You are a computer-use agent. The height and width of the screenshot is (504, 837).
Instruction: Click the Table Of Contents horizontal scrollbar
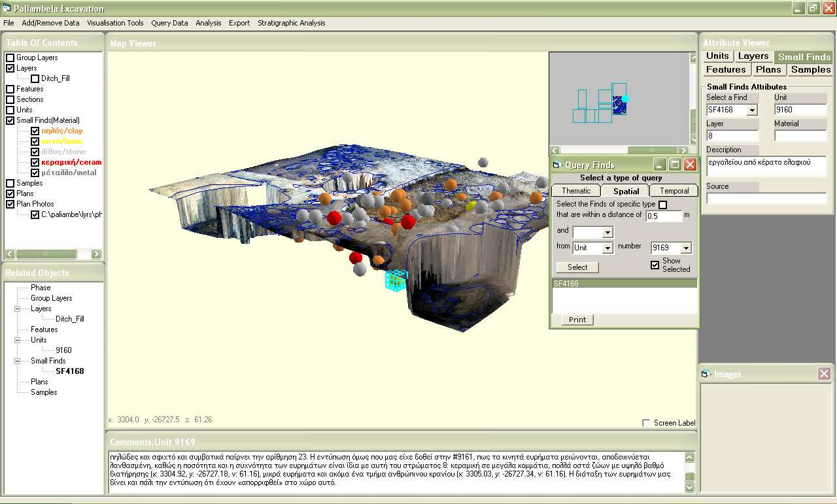[54, 254]
